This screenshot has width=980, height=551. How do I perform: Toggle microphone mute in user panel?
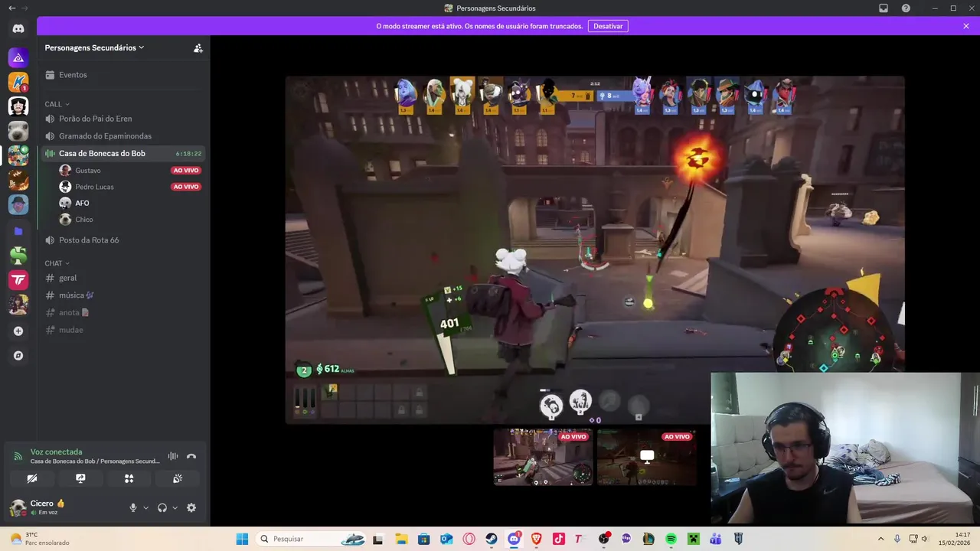click(x=133, y=507)
